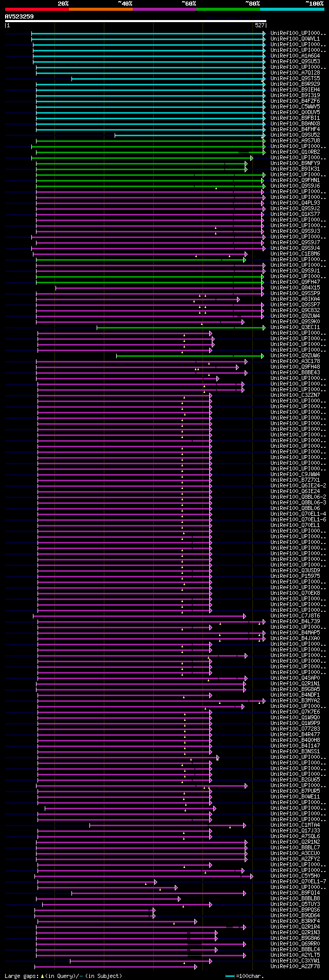
Task: Select the UniRef100_Q69RR0 label
Action: coord(295,943)
